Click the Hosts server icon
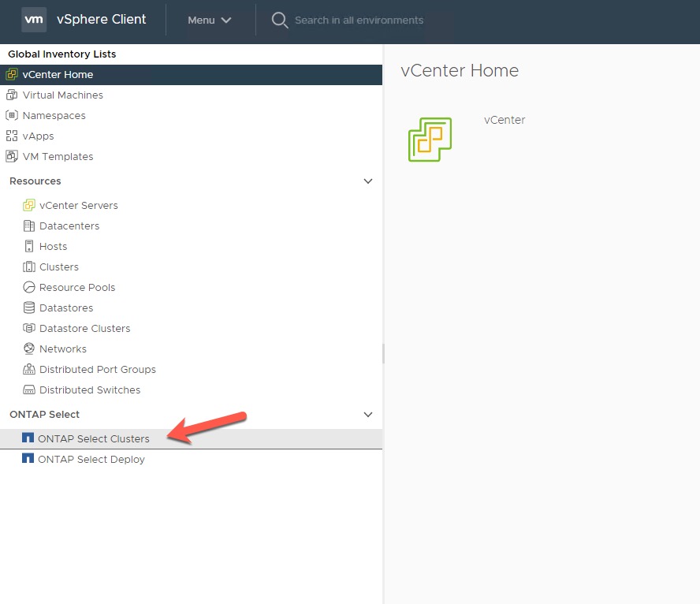Viewport: 700px width, 604px height. 29,246
